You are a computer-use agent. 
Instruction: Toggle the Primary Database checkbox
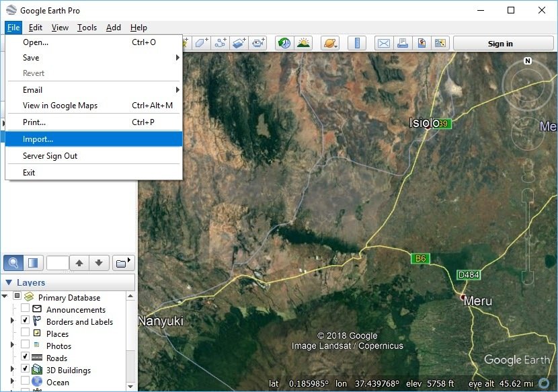17,296
